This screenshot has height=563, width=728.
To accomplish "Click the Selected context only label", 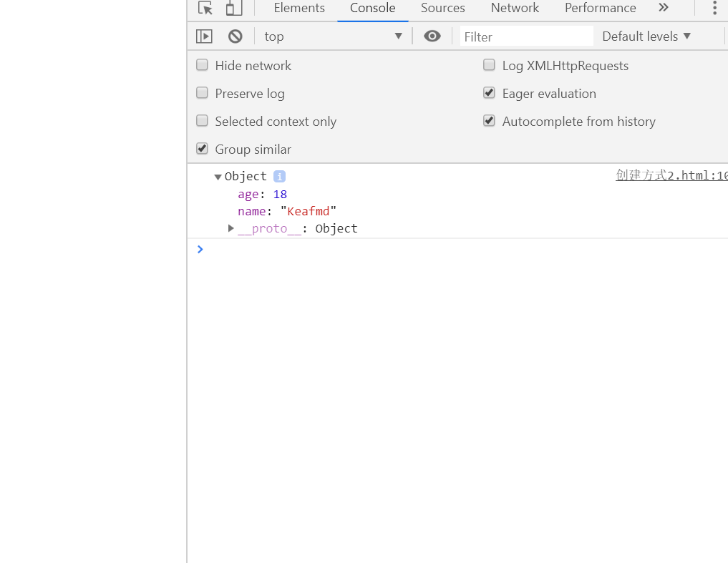I will pyautogui.click(x=276, y=121).
